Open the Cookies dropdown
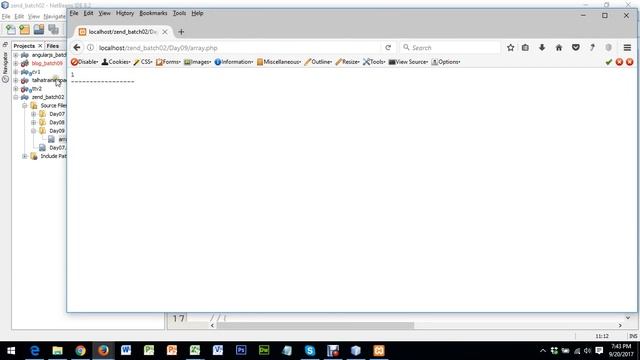The height and width of the screenshot is (360, 640). pyautogui.click(x=116, y=62)
